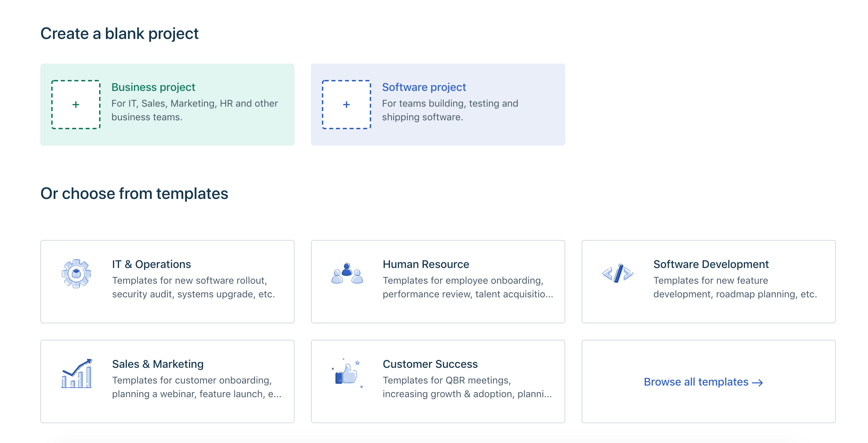Click the Sales & Marketing chart icon
Image resolution: width=868 pixels, height=443 pixels.
[x=76, y=373]
